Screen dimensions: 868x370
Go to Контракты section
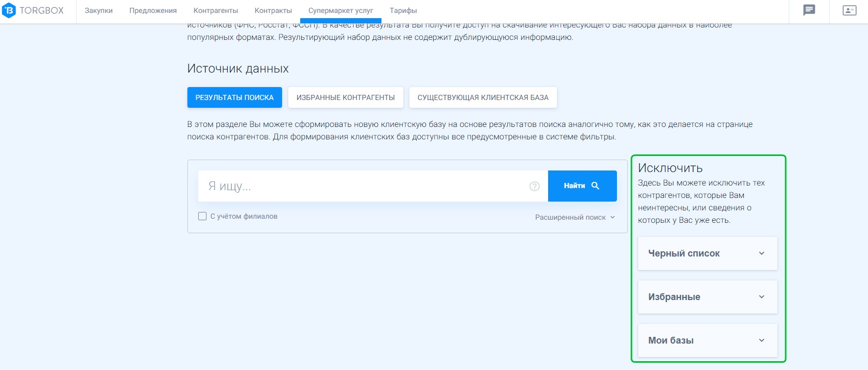point(273,10)
